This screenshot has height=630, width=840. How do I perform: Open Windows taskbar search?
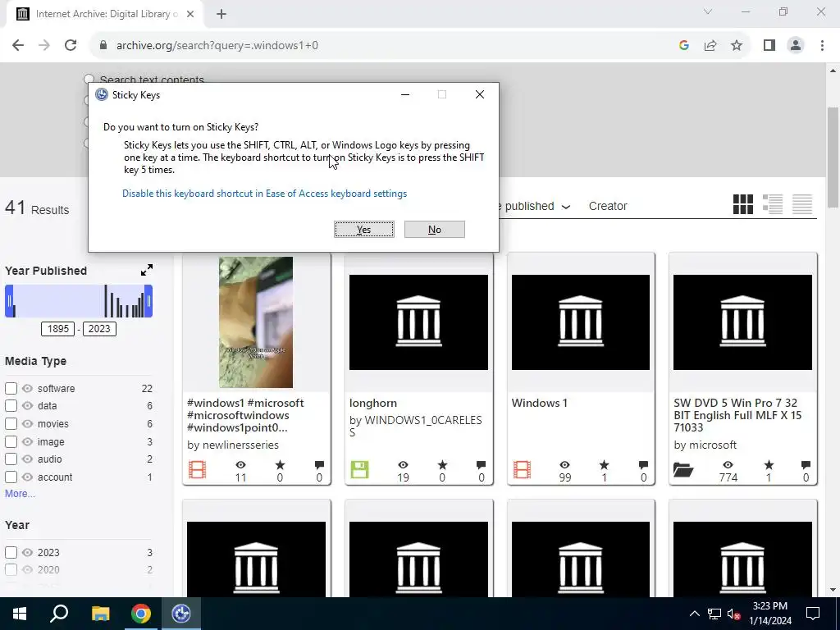59,614
